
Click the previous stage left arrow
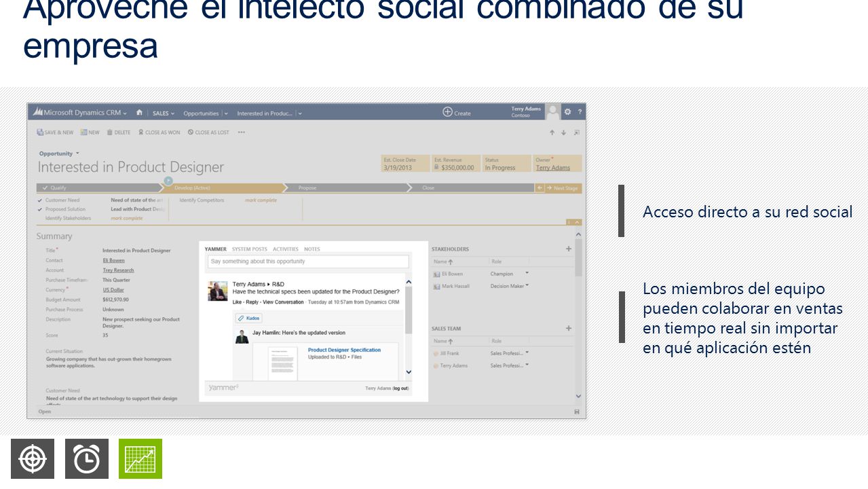point(540,188)
